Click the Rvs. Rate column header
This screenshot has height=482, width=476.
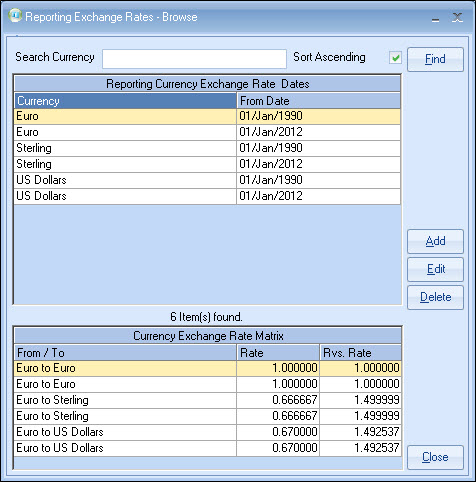point(360,353)
